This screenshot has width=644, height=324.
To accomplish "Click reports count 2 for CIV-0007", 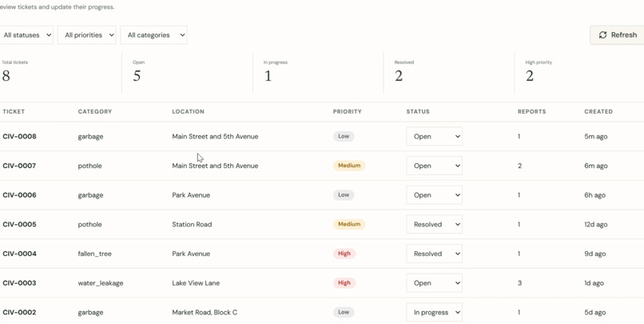I will (520, 166).
